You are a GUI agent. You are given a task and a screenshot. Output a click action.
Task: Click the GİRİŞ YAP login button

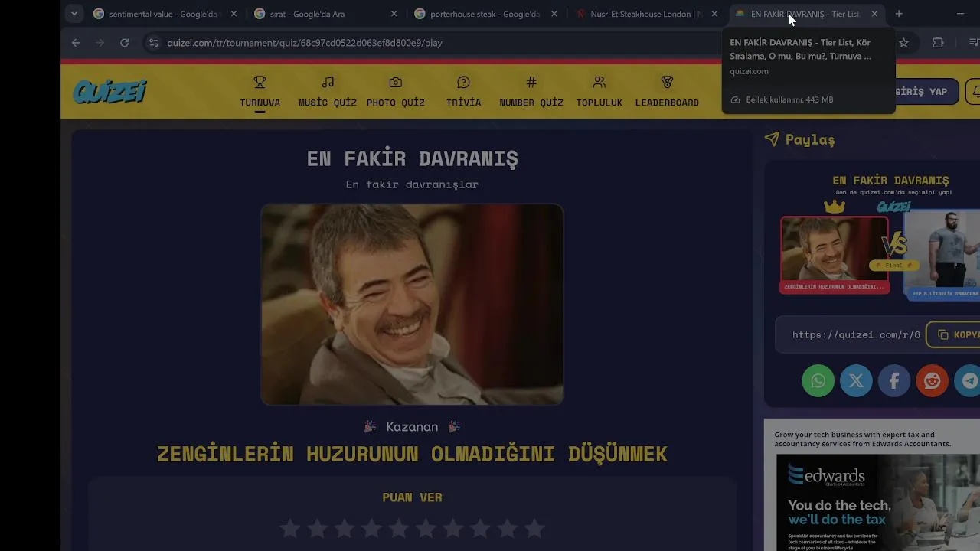tap(921, 91)
